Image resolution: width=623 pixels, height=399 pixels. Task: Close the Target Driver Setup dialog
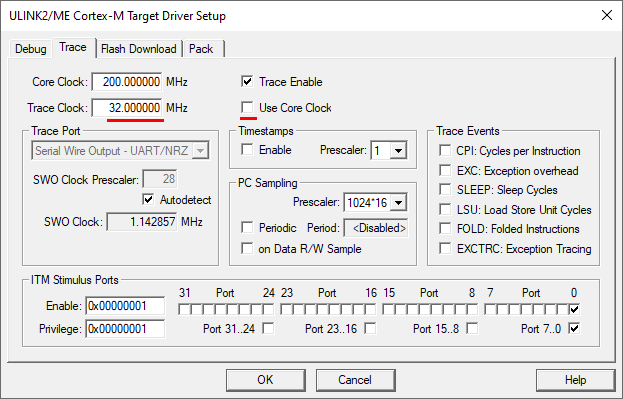607,15
